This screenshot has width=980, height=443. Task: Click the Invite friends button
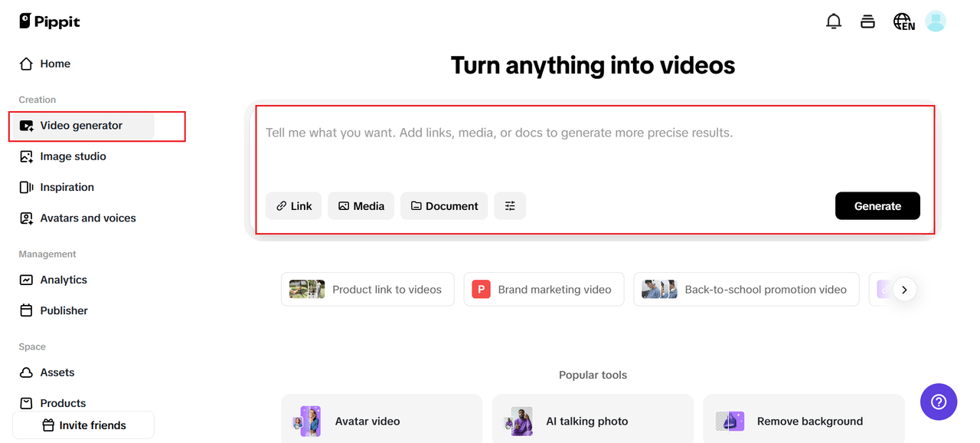pyautogui.click(x=83, y=425)
